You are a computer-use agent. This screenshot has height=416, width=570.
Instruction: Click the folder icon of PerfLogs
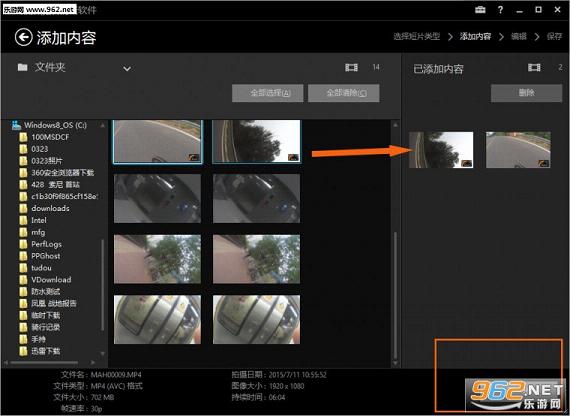point(24,244)
